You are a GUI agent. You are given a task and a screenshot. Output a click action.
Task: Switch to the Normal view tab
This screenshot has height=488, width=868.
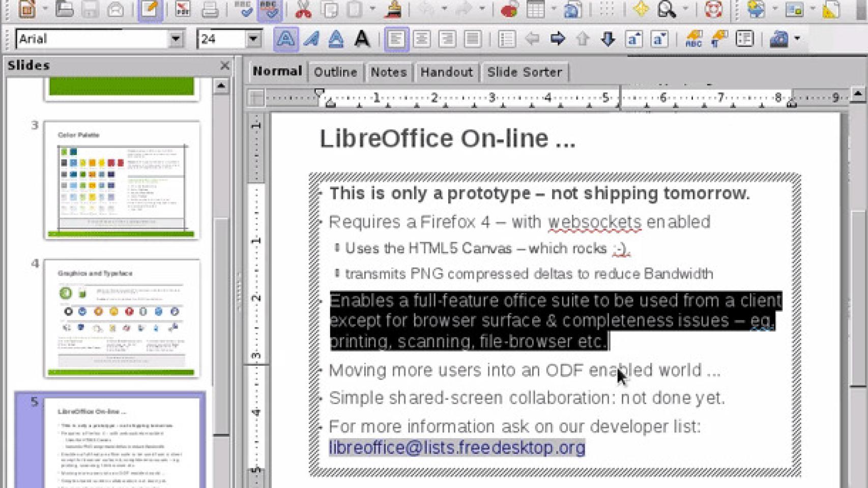(x=277, y=72)
